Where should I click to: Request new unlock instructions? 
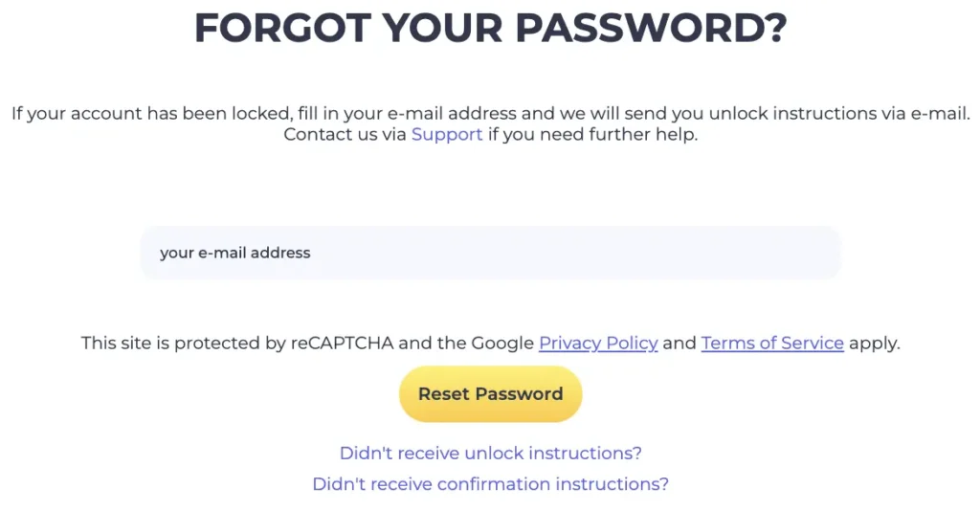[490, 453]
